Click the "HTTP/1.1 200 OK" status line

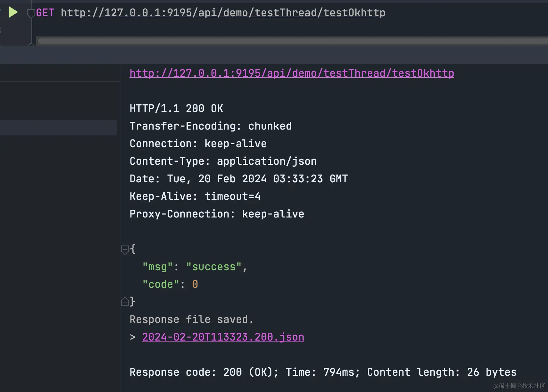[x=176, y=108]
